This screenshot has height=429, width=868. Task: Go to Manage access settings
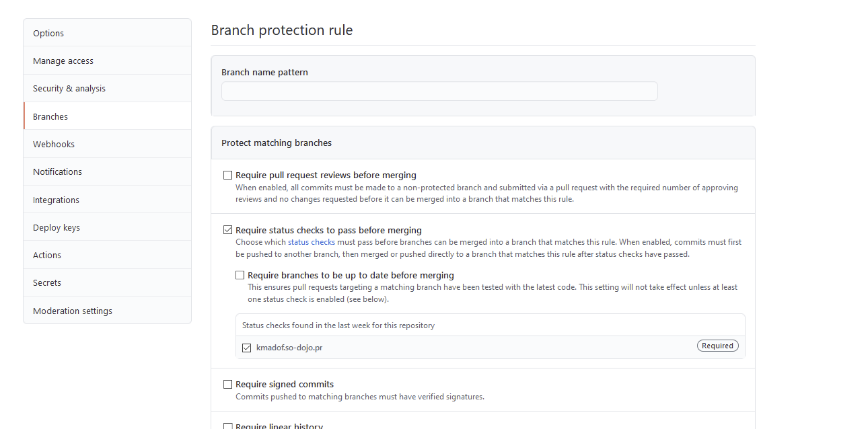63,61
